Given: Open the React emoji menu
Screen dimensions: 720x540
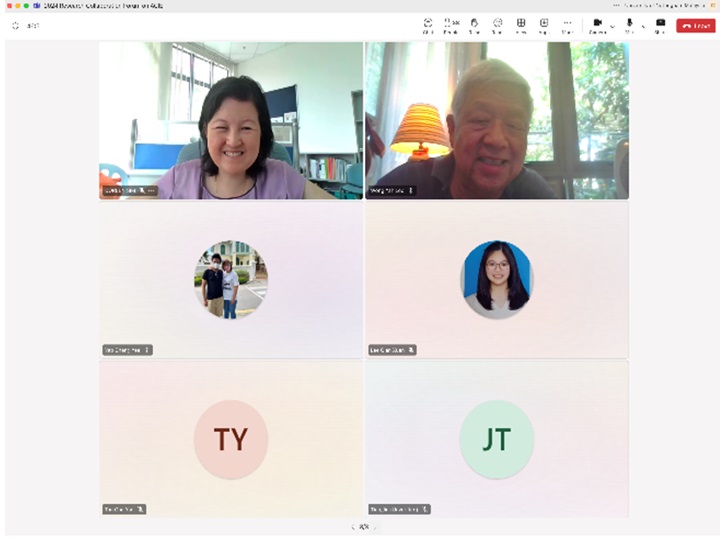Looking at the screenshot, I should tap(497, 24).
